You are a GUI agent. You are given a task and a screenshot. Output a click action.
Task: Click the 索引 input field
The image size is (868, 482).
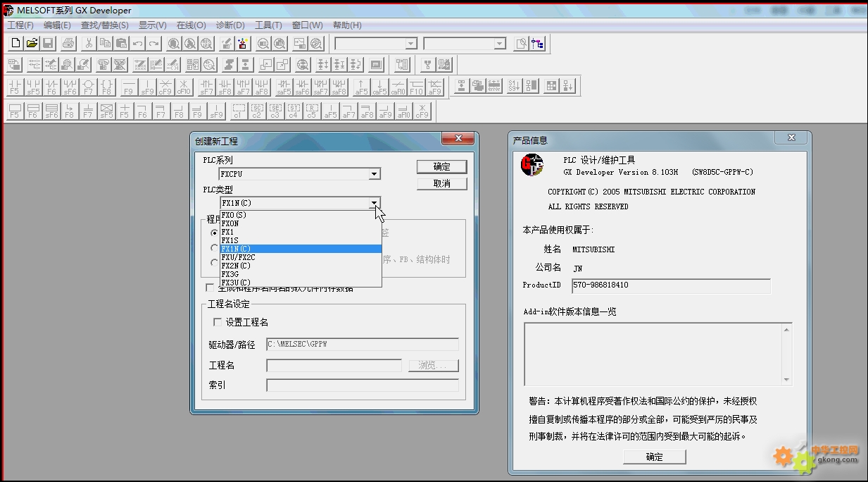click(363, 385)
